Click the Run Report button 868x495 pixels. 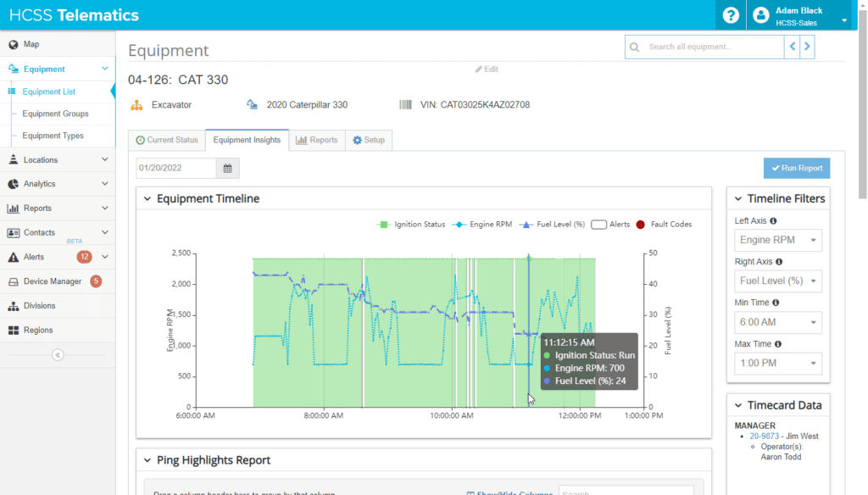(x=796, y=168)
